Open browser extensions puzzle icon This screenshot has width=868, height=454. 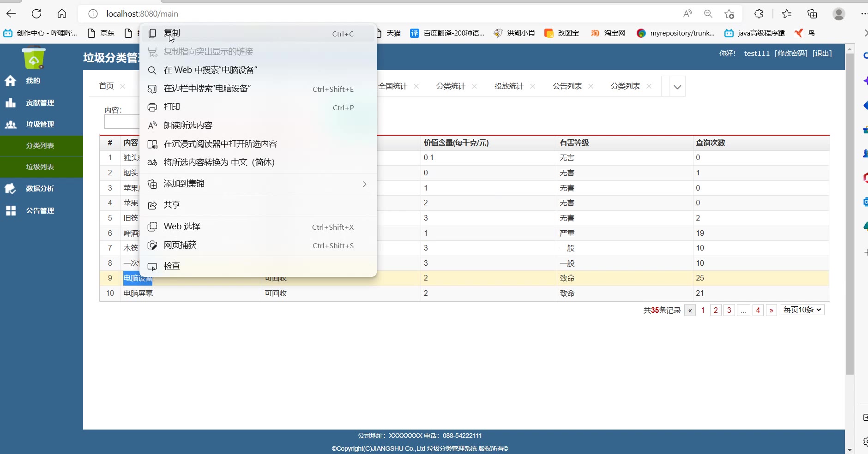pos(759,14)
